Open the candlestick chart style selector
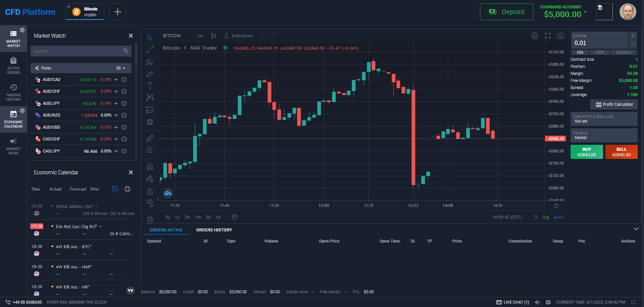This screenshot has height=307, width=644. pyautogui.click(x=213, y=36)
